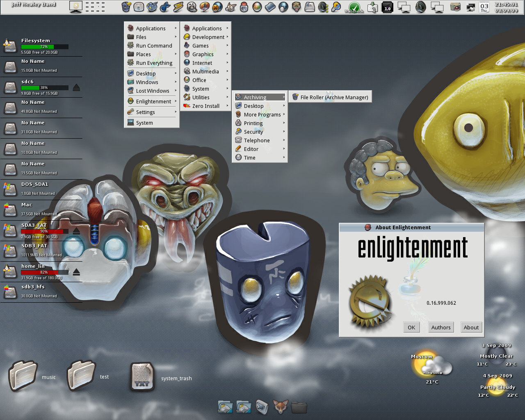Image resolution: width=525 pixels, height=420 pixels.
Task: Click the DOS_SDA1 volume entry
Action: tap(41, 189)
